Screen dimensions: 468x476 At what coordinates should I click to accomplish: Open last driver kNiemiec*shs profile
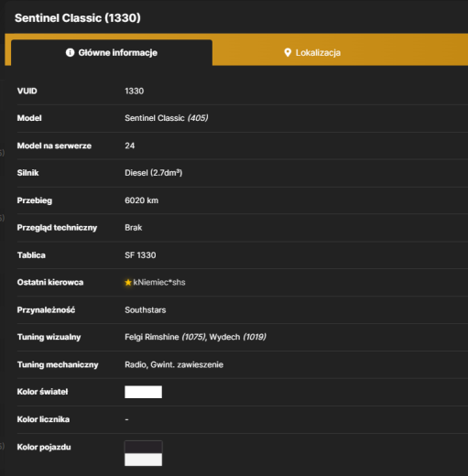click(159, 283)
